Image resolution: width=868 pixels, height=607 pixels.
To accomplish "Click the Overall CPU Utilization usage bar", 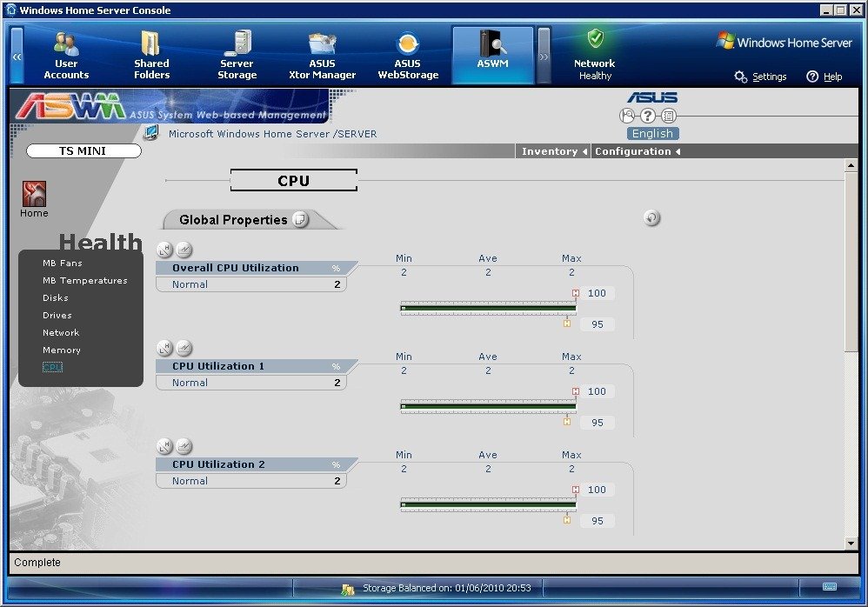I will click(488, 308).
